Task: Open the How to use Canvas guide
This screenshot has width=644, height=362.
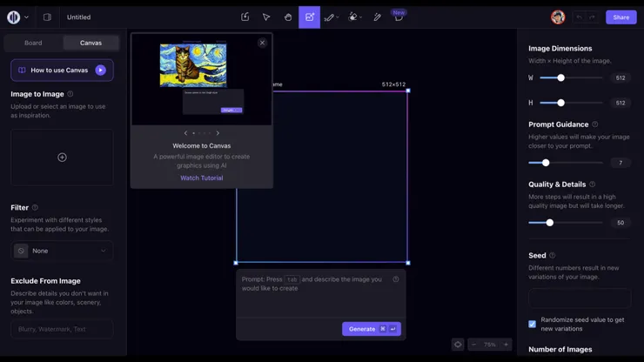Action: tap(62, 70)
